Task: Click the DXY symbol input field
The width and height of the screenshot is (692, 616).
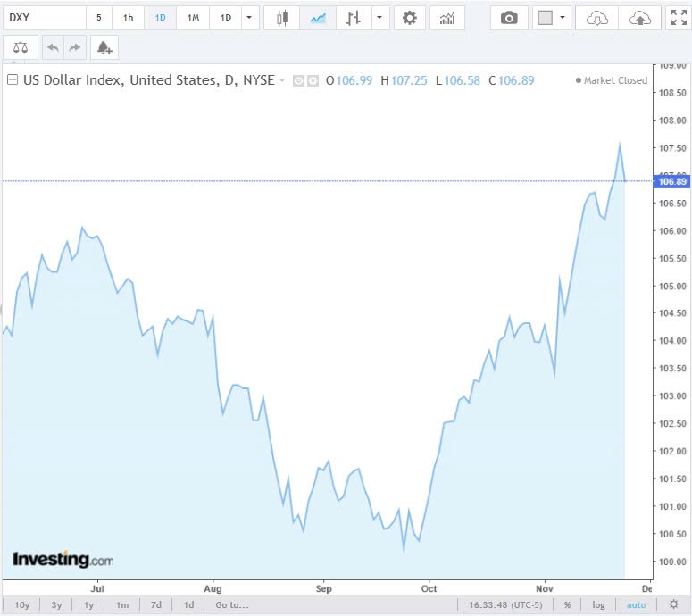Action: [43, 18]
